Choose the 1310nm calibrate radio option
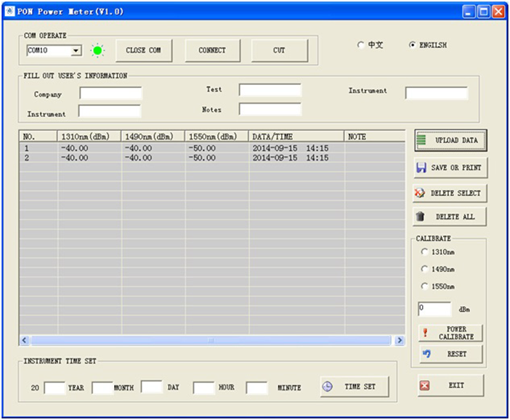The image size is (510, 420). (x=424, y=251)
